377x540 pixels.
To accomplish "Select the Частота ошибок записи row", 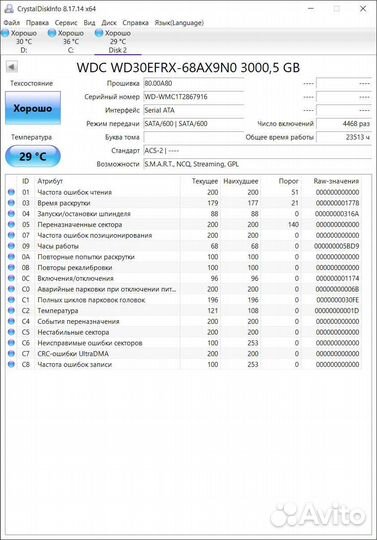I will point(184,364).
